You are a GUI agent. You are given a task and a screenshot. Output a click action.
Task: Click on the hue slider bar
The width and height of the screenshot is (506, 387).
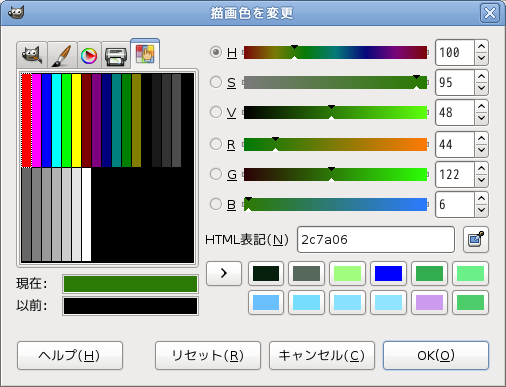pyautogui.click(x=335, y=52)
